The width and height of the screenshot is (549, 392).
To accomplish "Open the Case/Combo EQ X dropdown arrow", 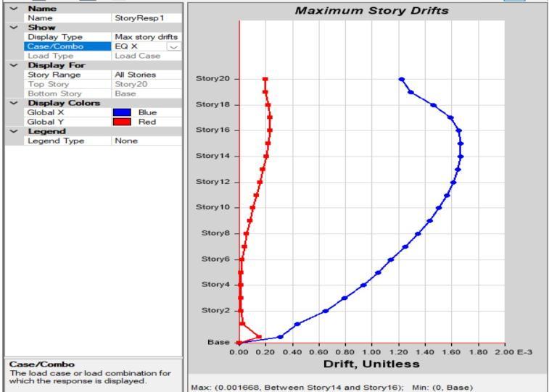I will tap(174, 46).
